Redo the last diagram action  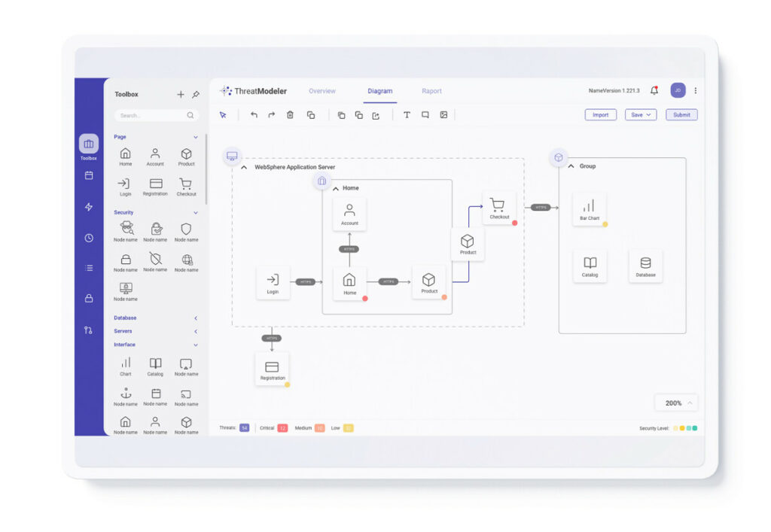[x=271, y=115]
